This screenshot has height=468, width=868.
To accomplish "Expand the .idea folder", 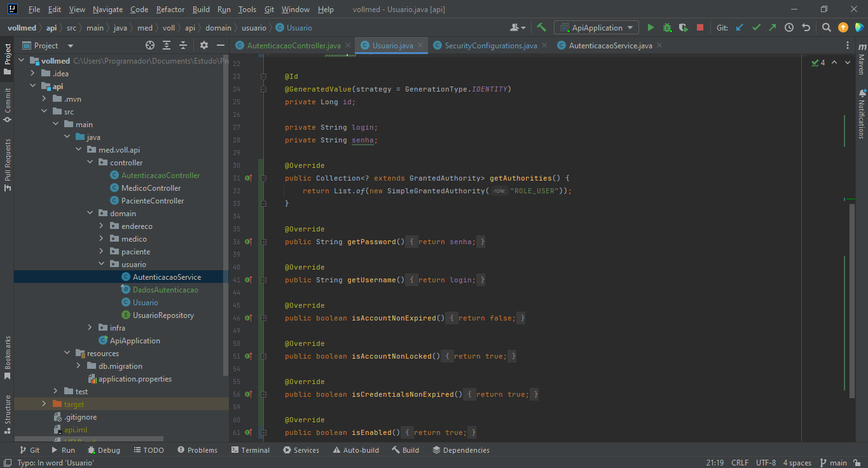I will pos(32,73).
